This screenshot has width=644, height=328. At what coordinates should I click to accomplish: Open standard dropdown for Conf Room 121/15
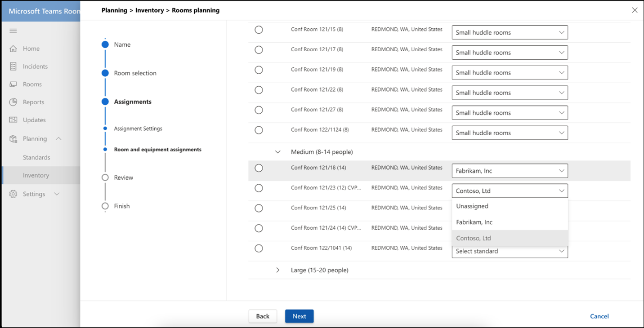click(510, 32)
